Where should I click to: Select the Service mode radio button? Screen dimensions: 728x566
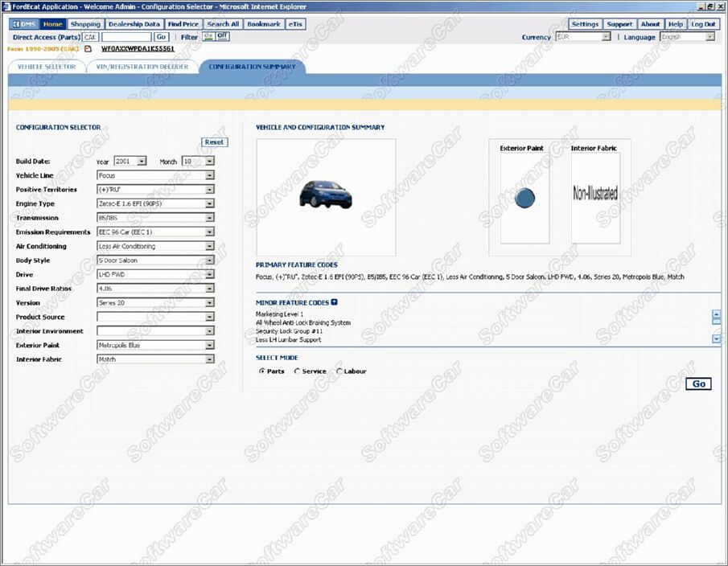(298, 371)
